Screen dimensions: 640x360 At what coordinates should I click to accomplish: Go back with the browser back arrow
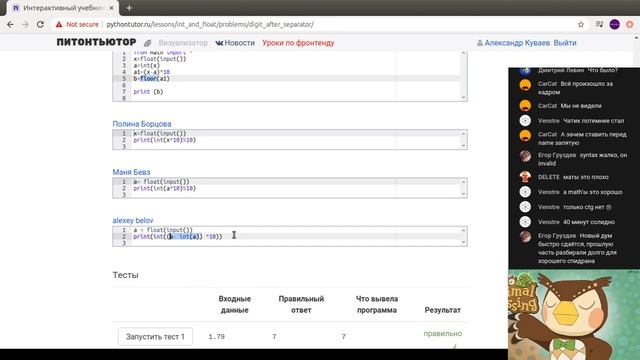tap(10, 24)
